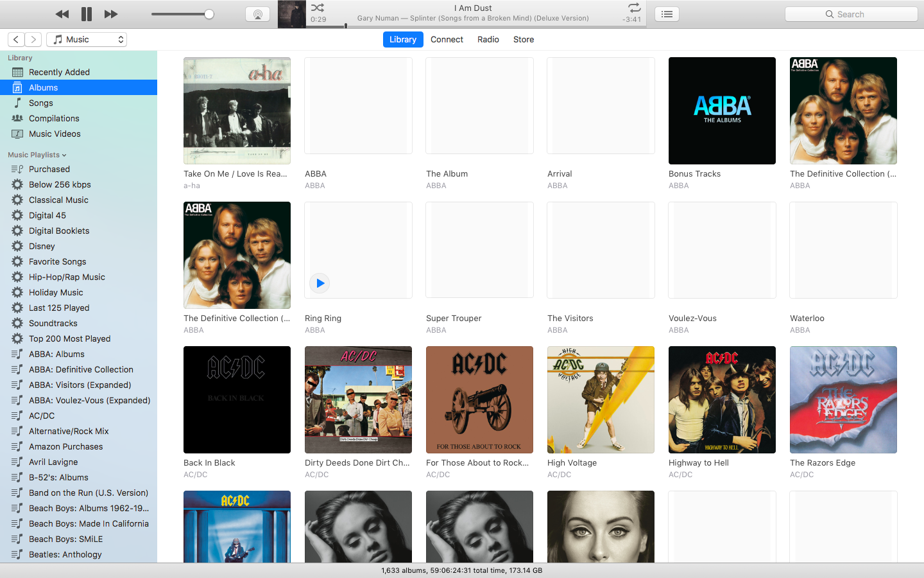The height and width of the screenshot is (578, 924).
Task: Open the ABBA: Albums playlist
Action: 78,354
